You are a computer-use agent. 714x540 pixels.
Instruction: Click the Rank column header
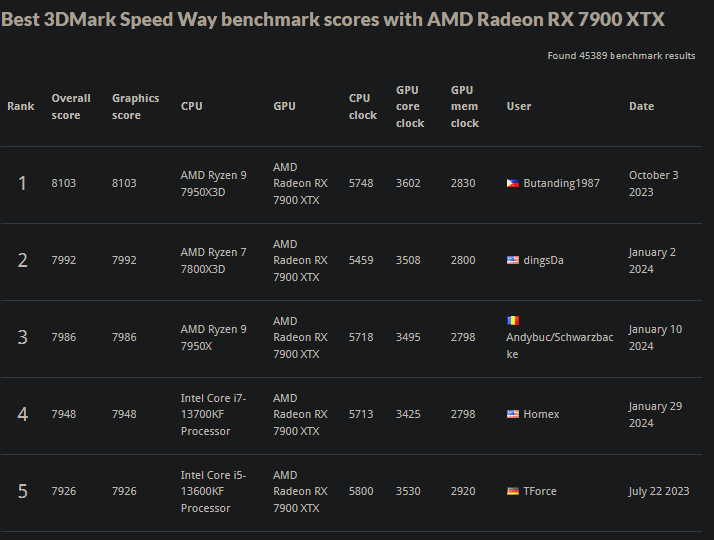[20, 106]
